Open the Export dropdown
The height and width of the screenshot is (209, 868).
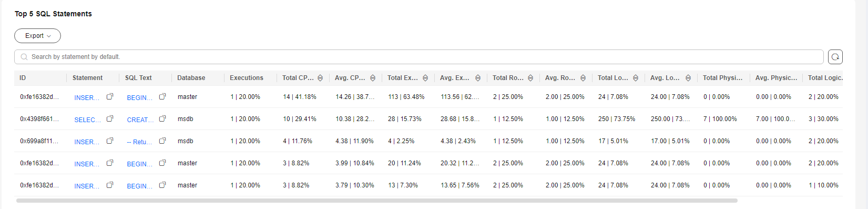pyautogui.click(x=37, y=36)
